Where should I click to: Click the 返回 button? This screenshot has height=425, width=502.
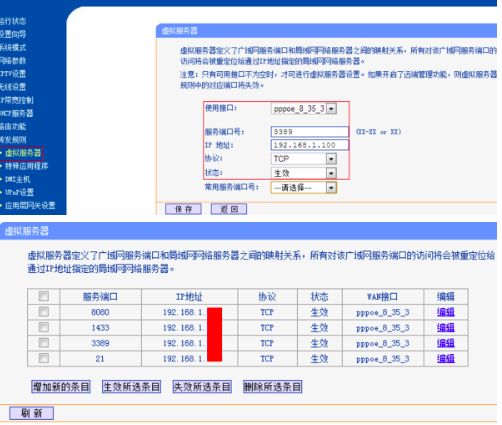(229, 209)
